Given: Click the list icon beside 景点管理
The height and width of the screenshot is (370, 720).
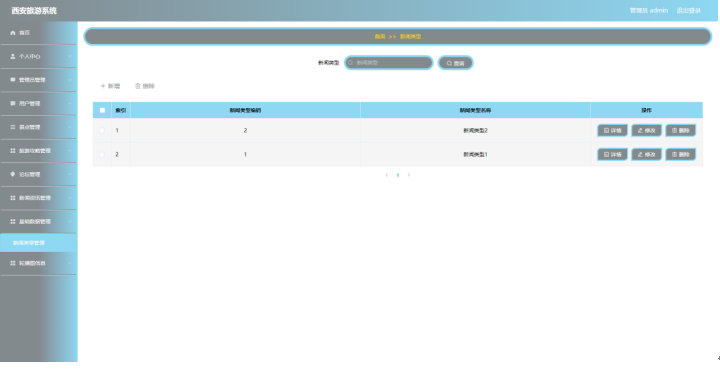Looking at the screenshot, I should click(13, 127).
